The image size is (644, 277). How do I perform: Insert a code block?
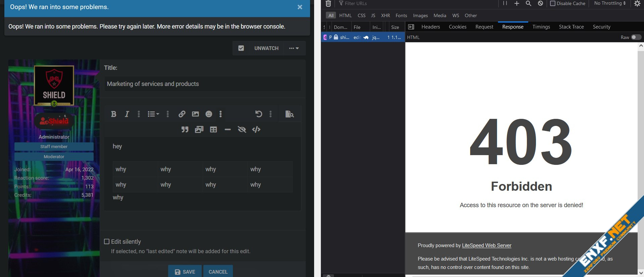pyautogui.click(x=256, y=130)
